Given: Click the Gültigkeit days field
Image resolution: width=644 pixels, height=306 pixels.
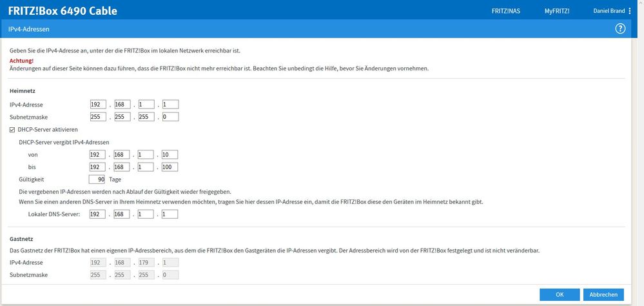Looking at the screenshot, I should [97, 179].
